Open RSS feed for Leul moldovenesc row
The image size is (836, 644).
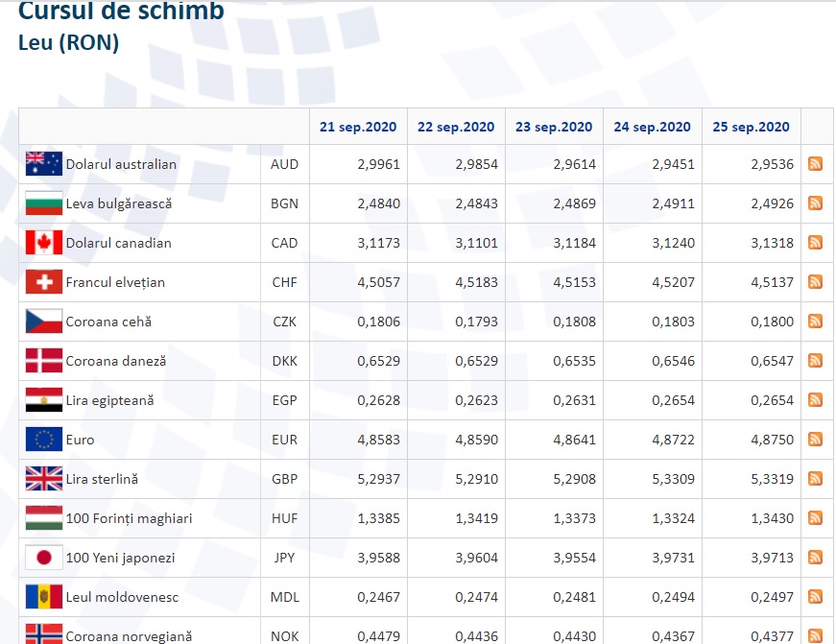coord(815,597)
